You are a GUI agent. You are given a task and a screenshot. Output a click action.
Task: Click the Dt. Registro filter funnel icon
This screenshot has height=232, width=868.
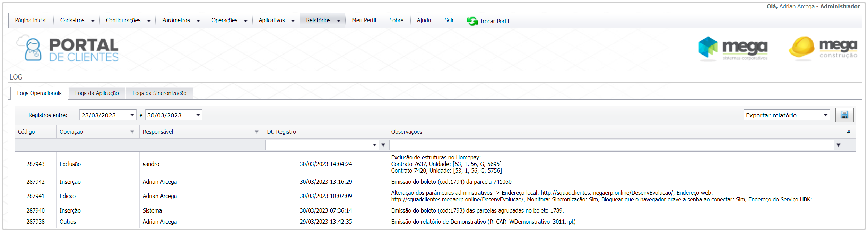(x=383, y=145)
